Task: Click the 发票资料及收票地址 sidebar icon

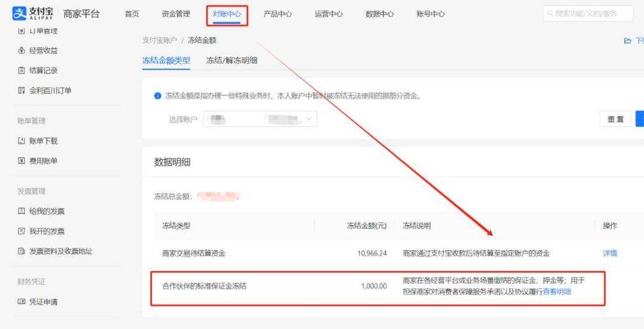Action: (21, 251)
